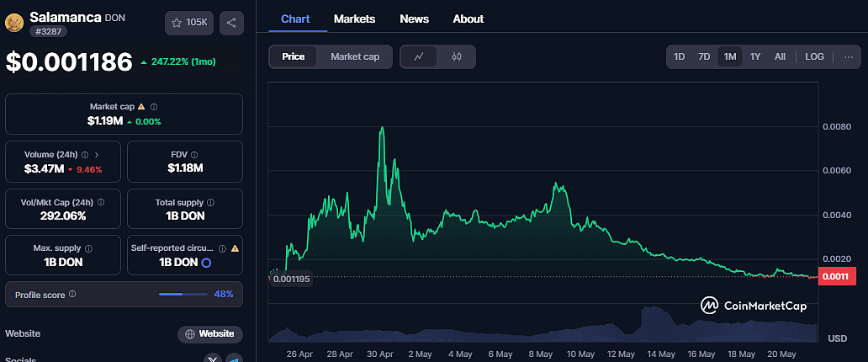Click the 0.0060 axis label
Viewport: 868px width, 362px height.
point(836,171)
